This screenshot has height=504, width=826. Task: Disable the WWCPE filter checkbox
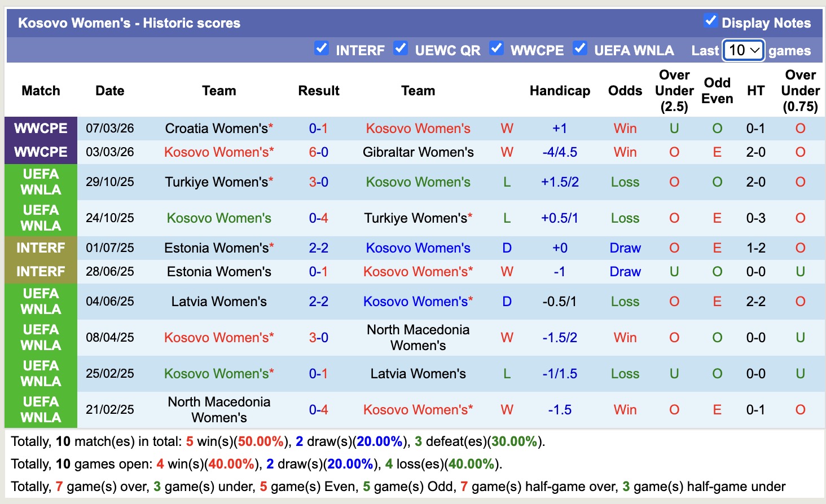click(x=496, y=48)
